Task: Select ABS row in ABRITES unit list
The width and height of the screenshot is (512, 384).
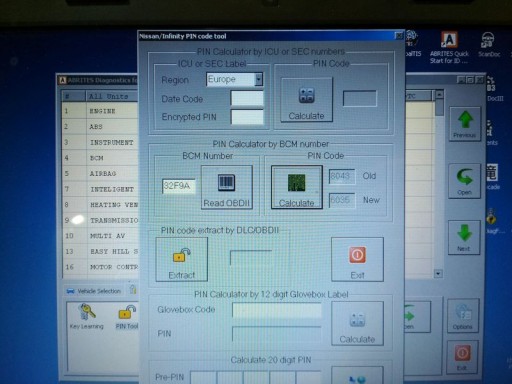Action: click(100, 127)
